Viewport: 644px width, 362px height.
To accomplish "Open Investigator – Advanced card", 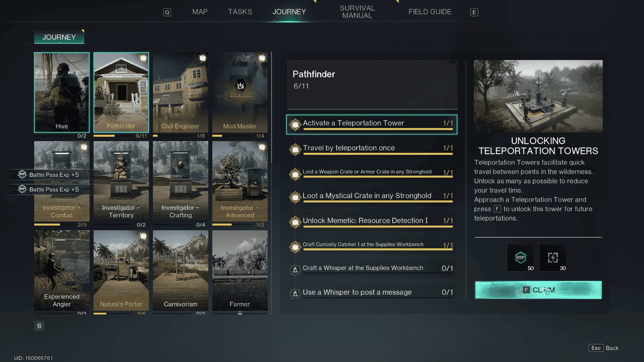I will tap(240, 182).
